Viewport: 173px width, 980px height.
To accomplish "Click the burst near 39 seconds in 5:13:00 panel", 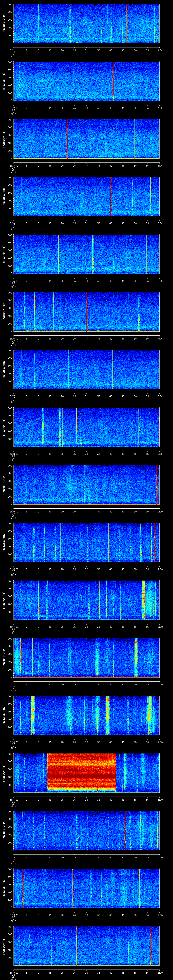I will click(x=108, y=715).
